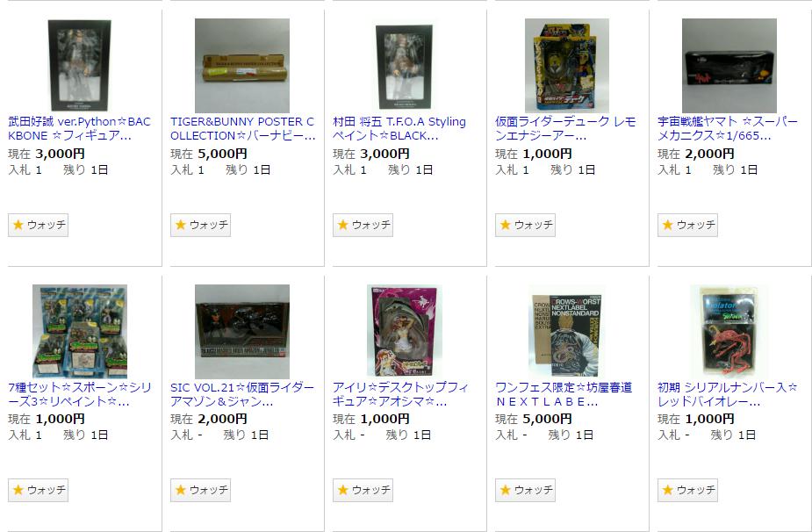Open 村田 将五 T.F.O.A Styling link

pyautogui.click(x=399, y=128)
